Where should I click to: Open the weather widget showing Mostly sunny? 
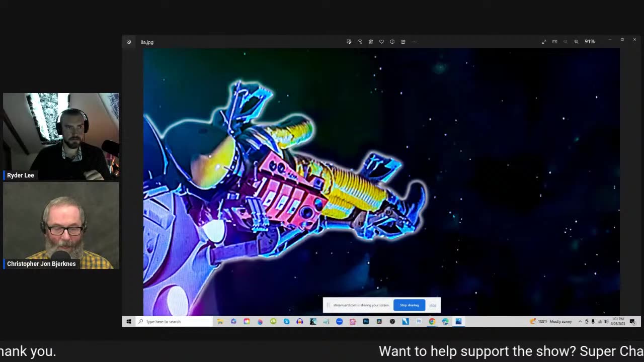click(550, 321)
